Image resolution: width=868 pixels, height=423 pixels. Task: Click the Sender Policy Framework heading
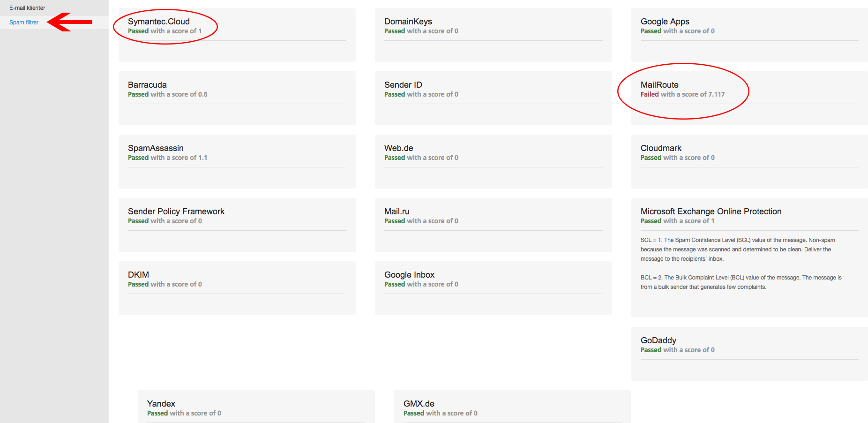176,211
